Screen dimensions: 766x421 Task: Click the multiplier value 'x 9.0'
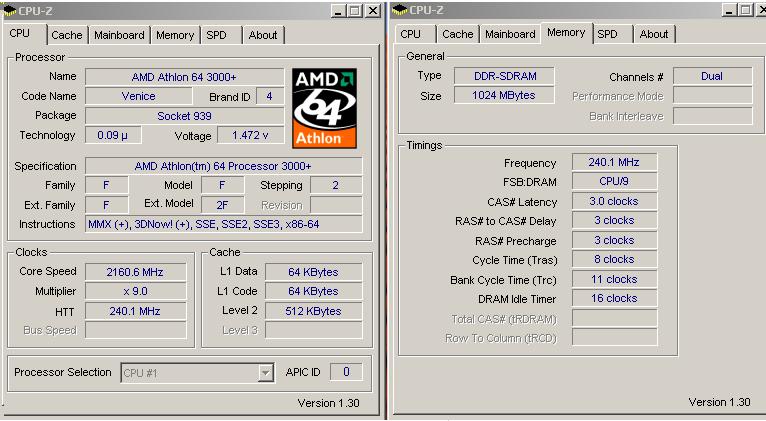coord(135,292)
